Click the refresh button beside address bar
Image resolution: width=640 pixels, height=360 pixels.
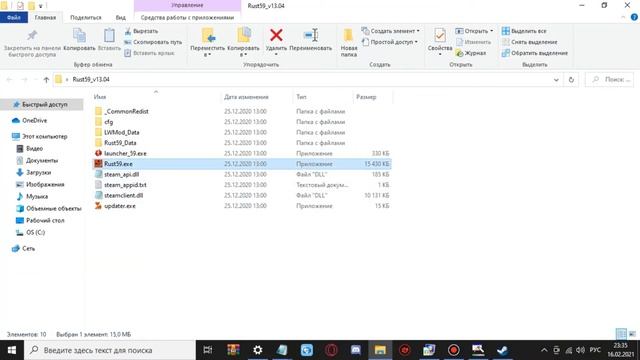[571, 80]
